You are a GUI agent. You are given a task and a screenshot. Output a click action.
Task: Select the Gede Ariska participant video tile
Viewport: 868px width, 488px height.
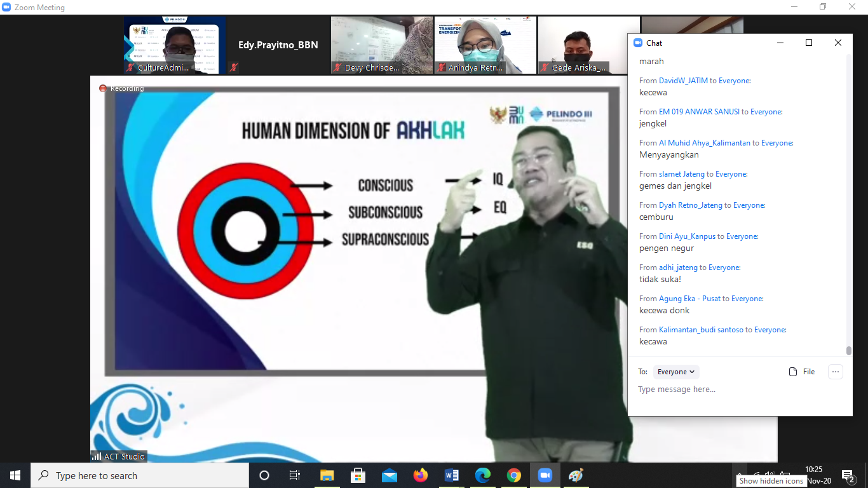(x=580, y=45)
